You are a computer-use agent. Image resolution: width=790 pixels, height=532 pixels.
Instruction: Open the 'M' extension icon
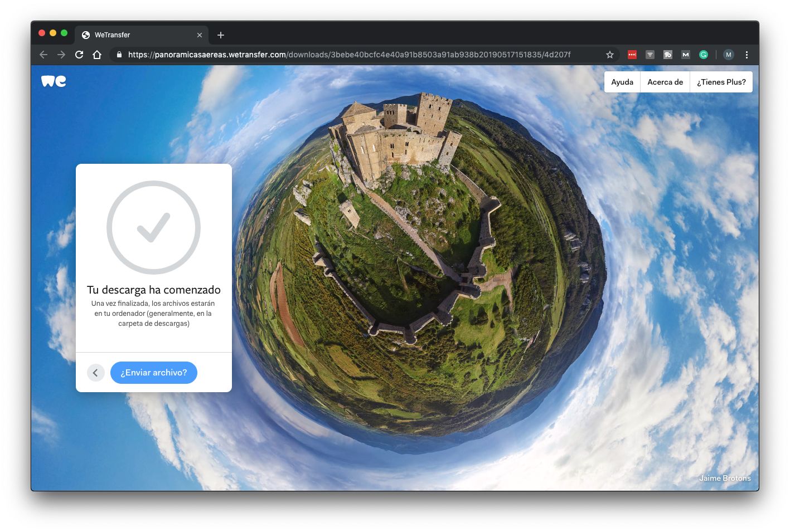[x=686, y=55]
